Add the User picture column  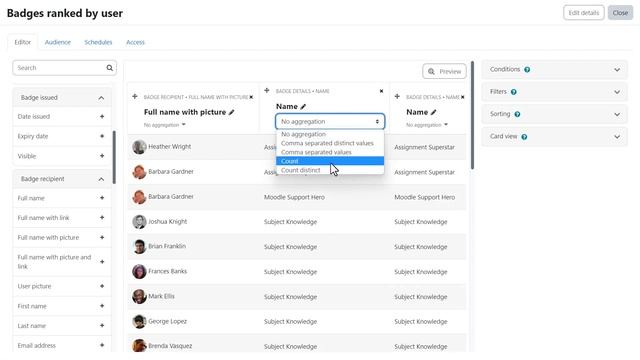coord(102,286)
